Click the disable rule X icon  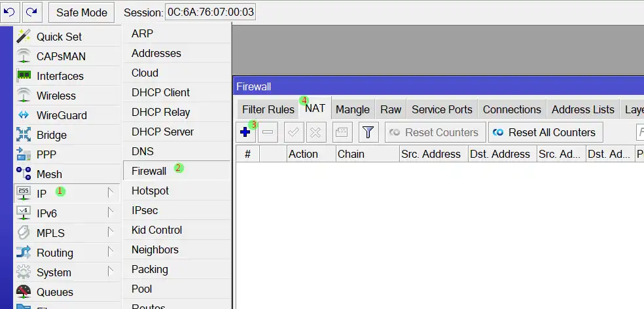pos(315,132)
